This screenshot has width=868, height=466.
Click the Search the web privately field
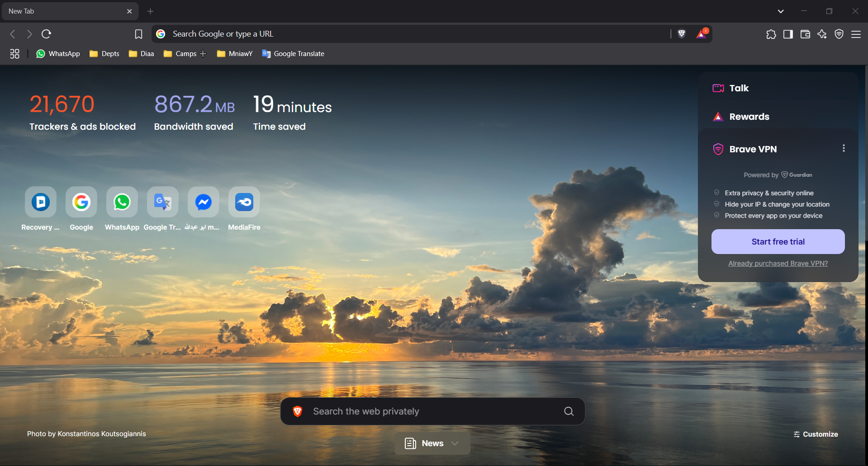(x=433, y=411)
